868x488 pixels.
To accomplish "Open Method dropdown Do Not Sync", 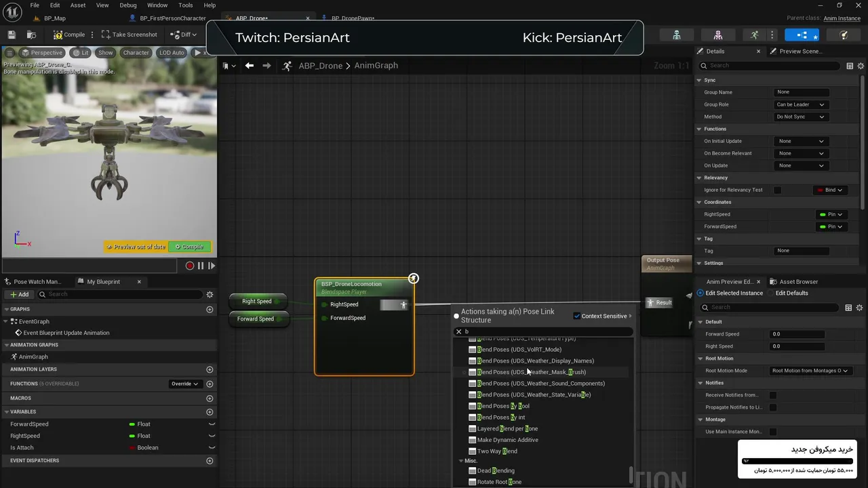I will pyautogui.click(x=801, y=117).
